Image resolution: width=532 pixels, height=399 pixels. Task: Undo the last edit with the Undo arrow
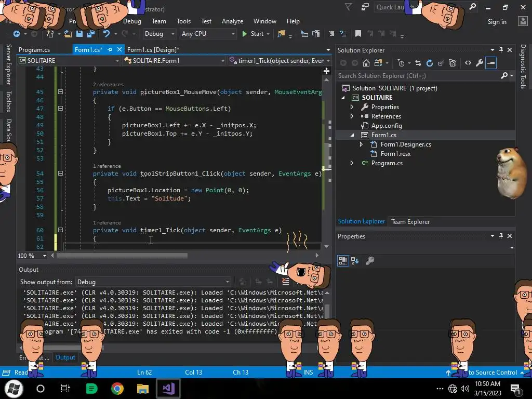click(x=106, y=34)
